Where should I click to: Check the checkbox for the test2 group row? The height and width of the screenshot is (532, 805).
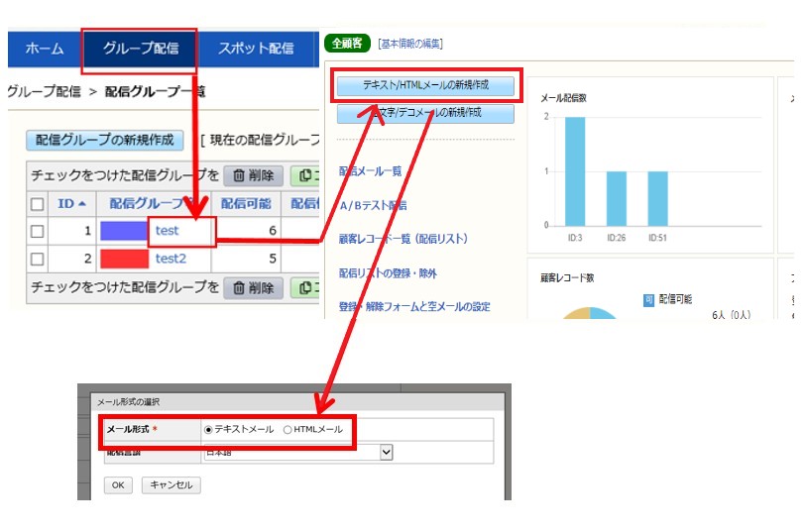37,260
